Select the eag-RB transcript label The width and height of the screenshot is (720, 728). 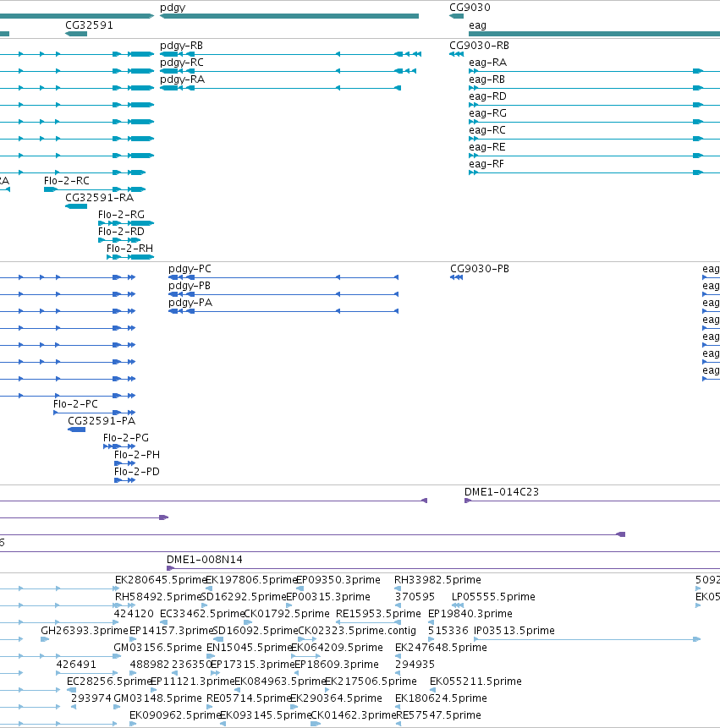[x=486, y=79]
